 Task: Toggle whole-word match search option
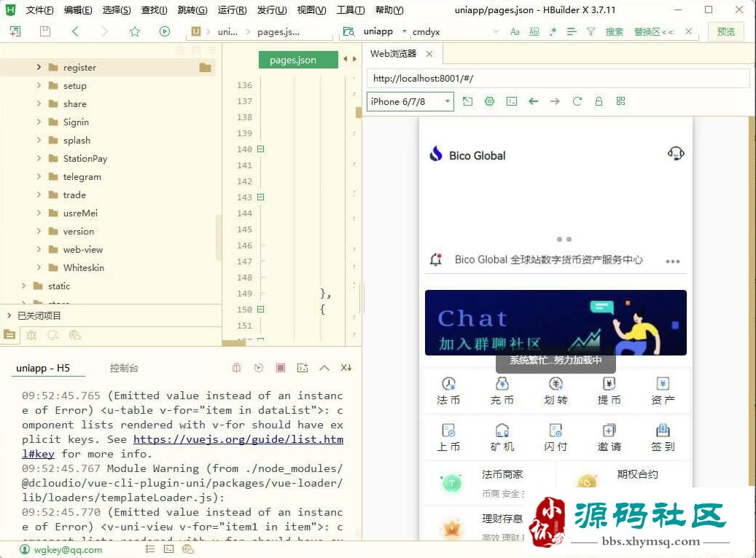[x=534, y=31]
